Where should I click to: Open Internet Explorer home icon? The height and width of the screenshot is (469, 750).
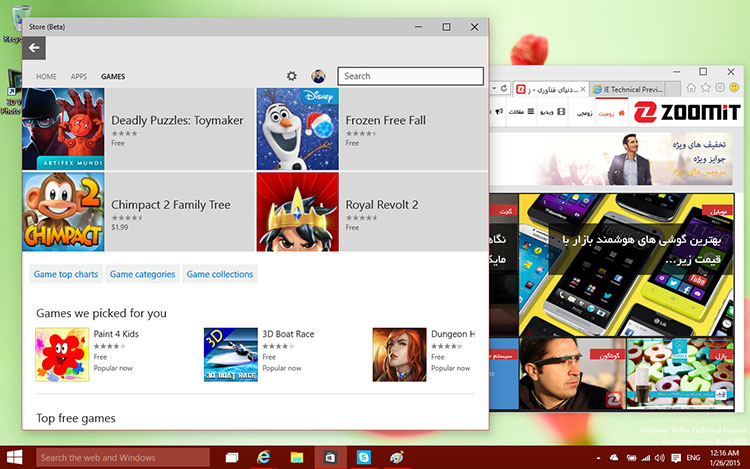coord(689,89)
